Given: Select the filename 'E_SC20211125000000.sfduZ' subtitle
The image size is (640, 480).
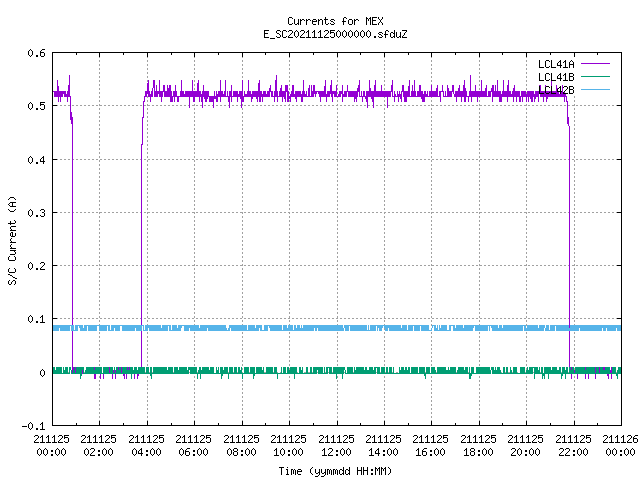Looking at the screenshot, I should [x=335, y=34].
